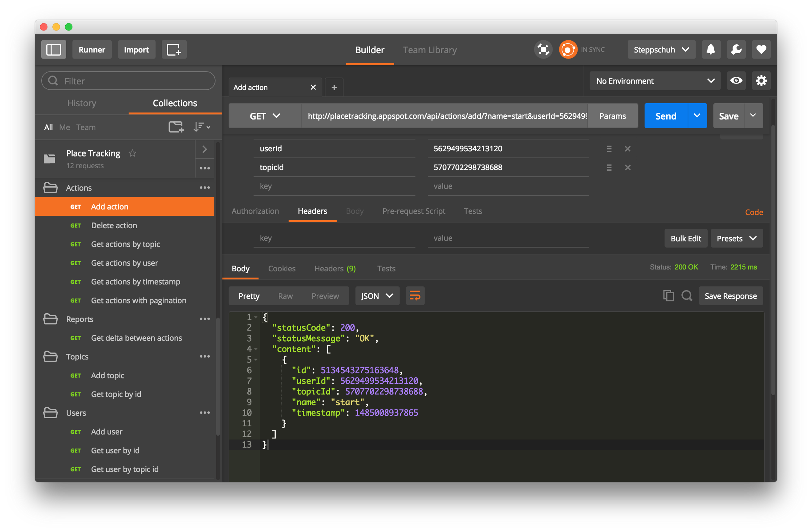
Task: Open the Pre-request Script tab
Action: click(413, 211)
